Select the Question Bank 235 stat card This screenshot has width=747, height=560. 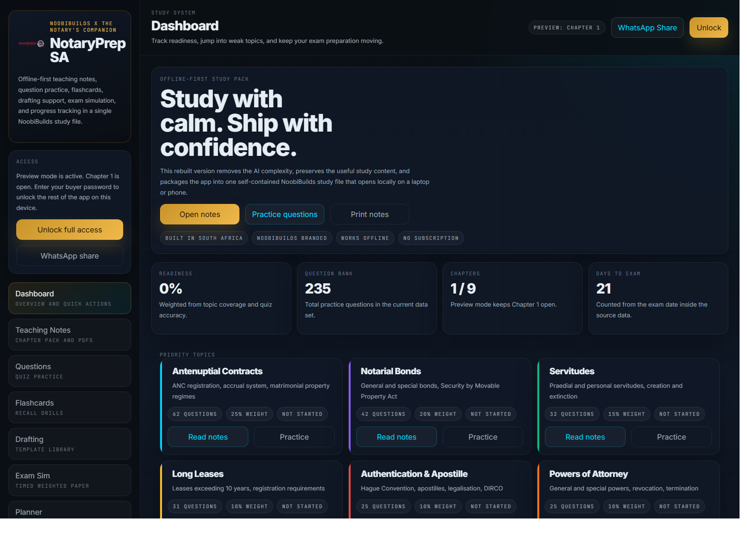[367, 298]
